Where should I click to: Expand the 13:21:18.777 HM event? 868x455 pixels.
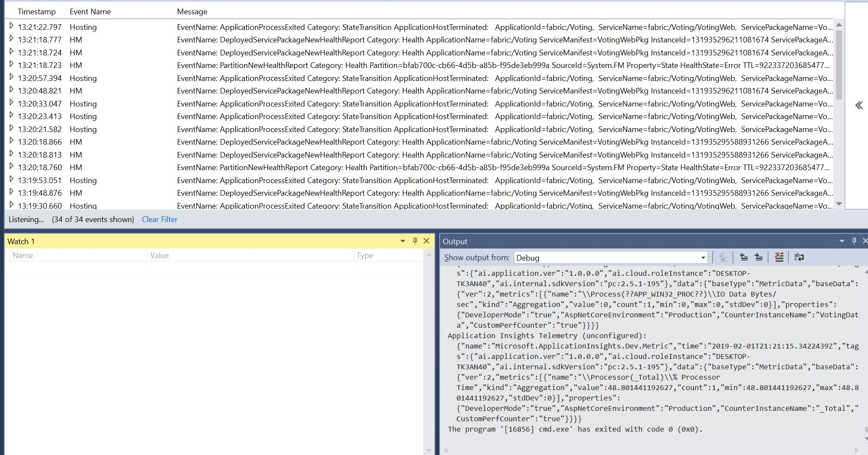(11, 39)
